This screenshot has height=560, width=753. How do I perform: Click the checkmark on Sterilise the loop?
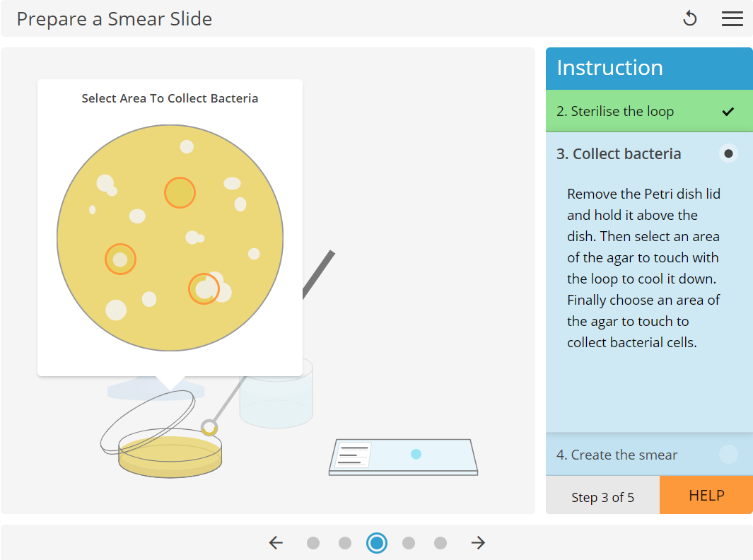(x=728, y=111)
